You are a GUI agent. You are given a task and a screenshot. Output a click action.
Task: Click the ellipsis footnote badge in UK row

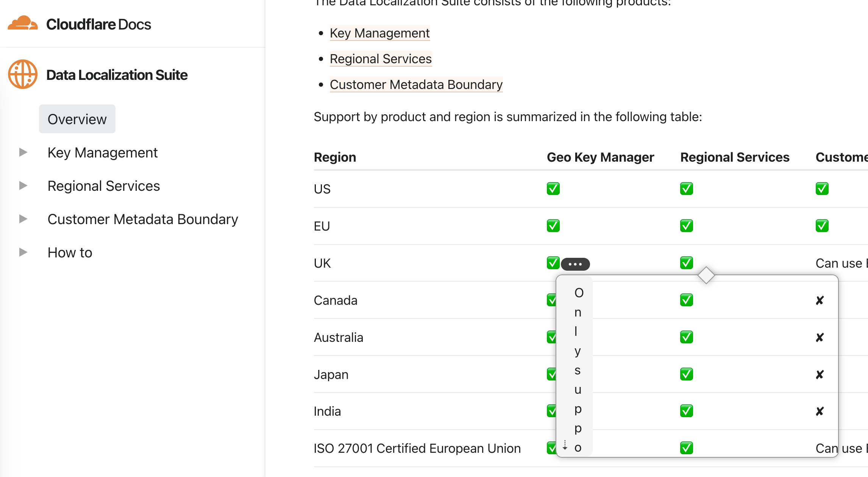575,264
